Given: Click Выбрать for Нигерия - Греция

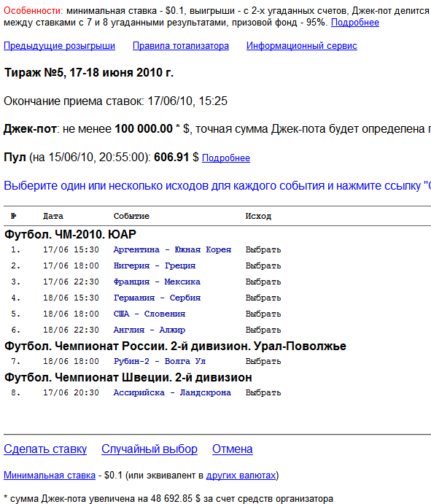Looking at the screenshot, I should click(263, 265).
